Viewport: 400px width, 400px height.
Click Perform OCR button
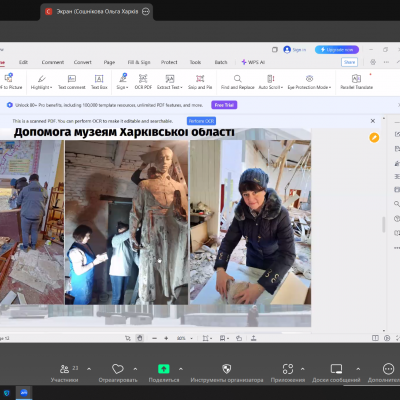[x=201, y=121]
